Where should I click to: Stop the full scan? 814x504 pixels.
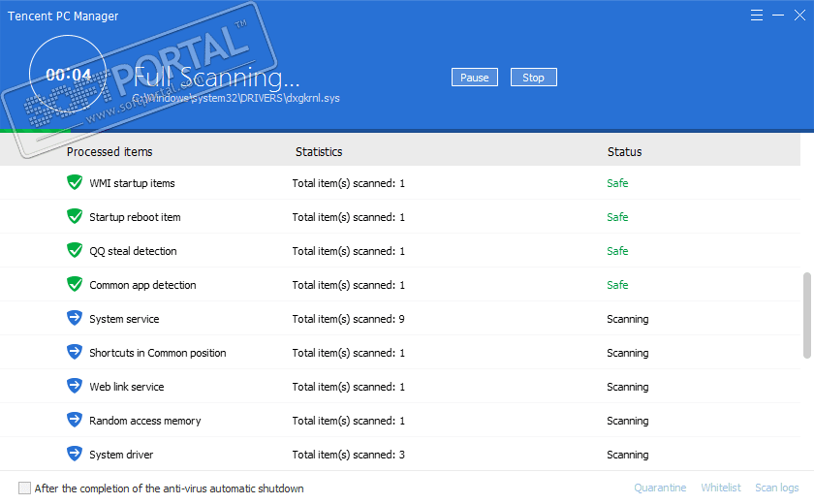pyautogui.click(x=534, y=78)
